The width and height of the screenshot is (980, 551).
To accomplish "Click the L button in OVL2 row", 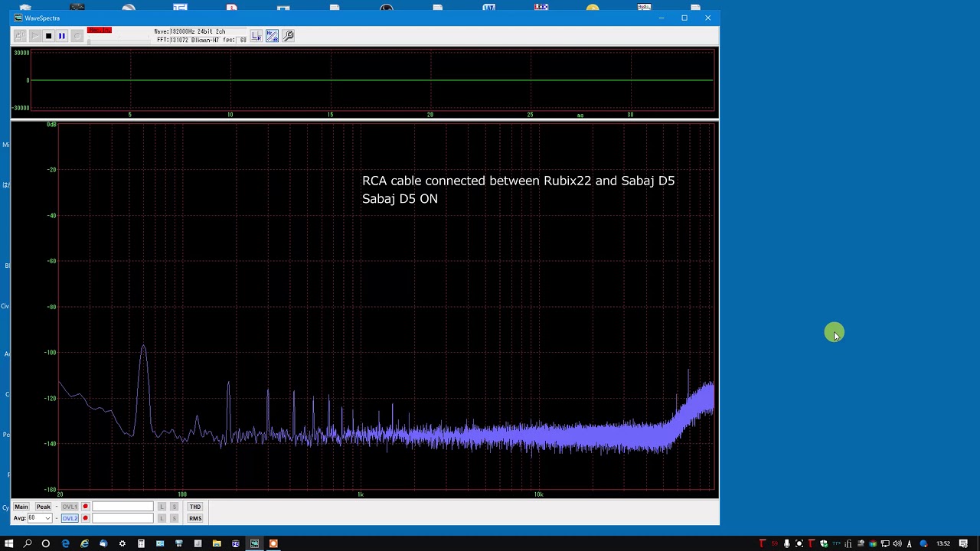I will pyautogui.click(x=162, y=518).
